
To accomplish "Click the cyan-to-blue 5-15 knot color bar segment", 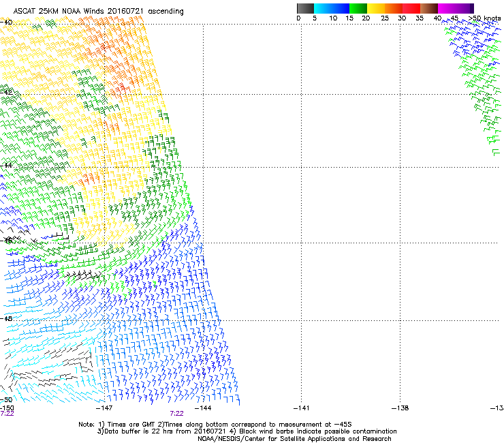I will tap(332, 8).
